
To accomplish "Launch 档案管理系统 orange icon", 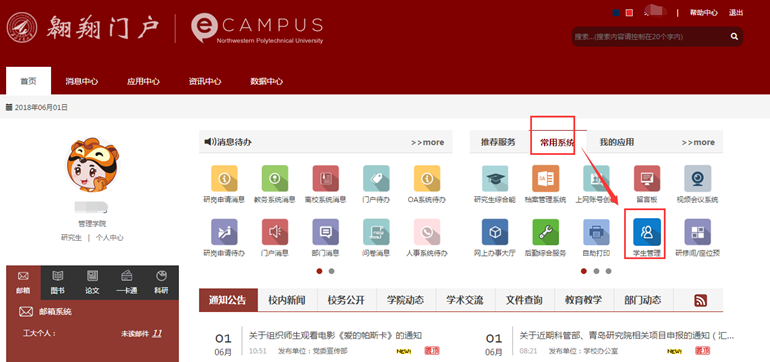I will click(546, 178).
